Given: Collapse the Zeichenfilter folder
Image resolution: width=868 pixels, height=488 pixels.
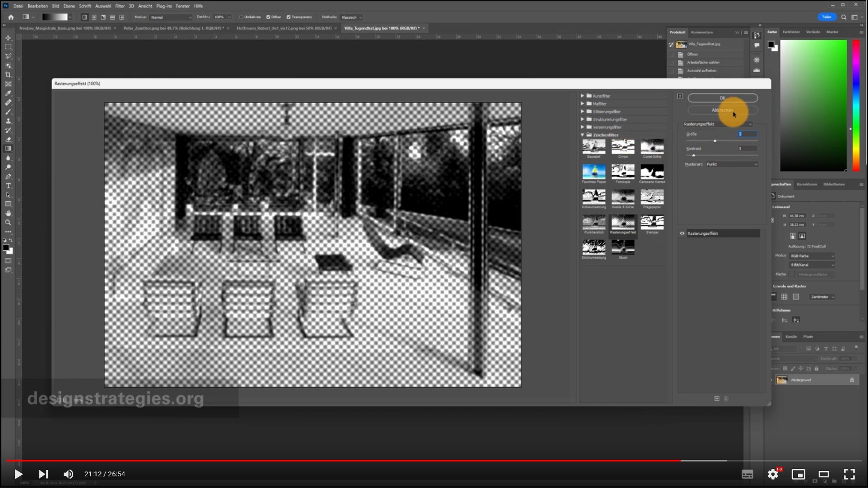Looking at the screenshot, I should click(x=582, y=135).
